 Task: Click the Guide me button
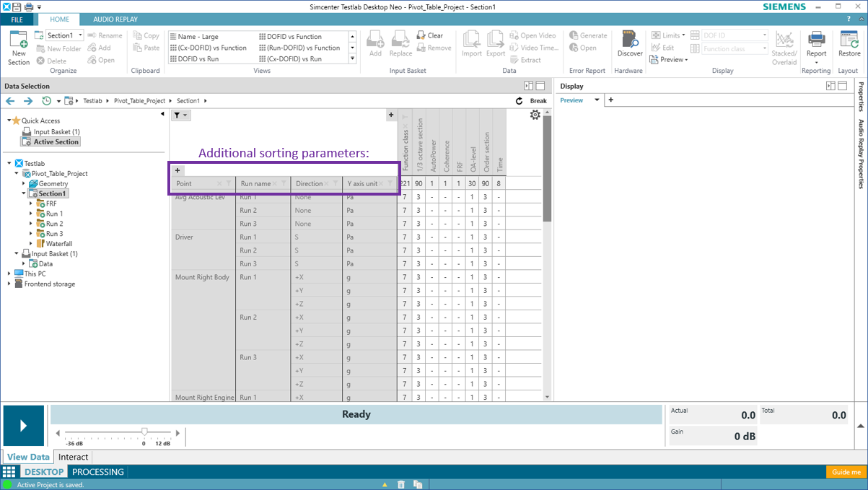[x=846, y=472]
